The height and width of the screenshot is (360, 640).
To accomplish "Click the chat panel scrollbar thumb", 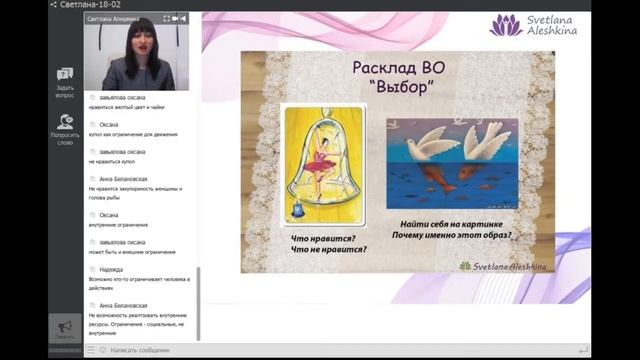I will point(198,304).
